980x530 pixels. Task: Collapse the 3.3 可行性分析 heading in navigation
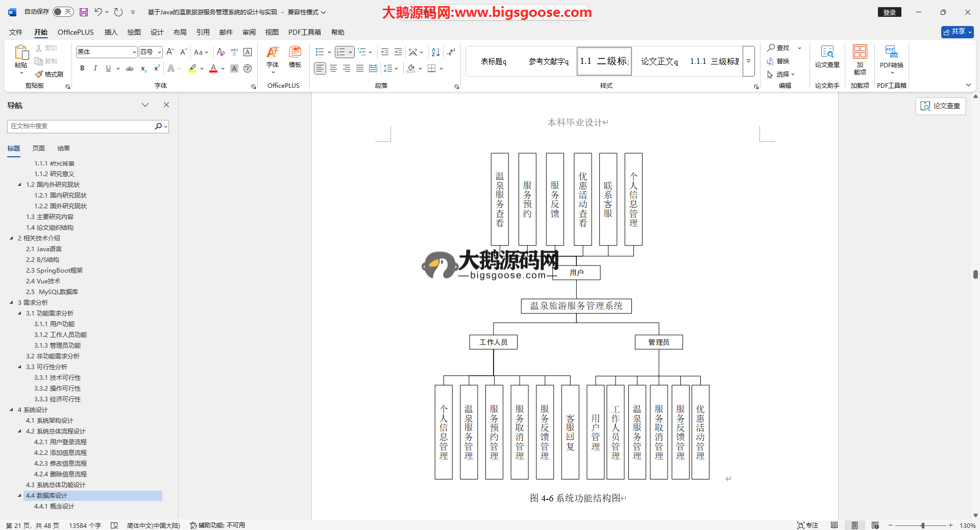[19, 367]
